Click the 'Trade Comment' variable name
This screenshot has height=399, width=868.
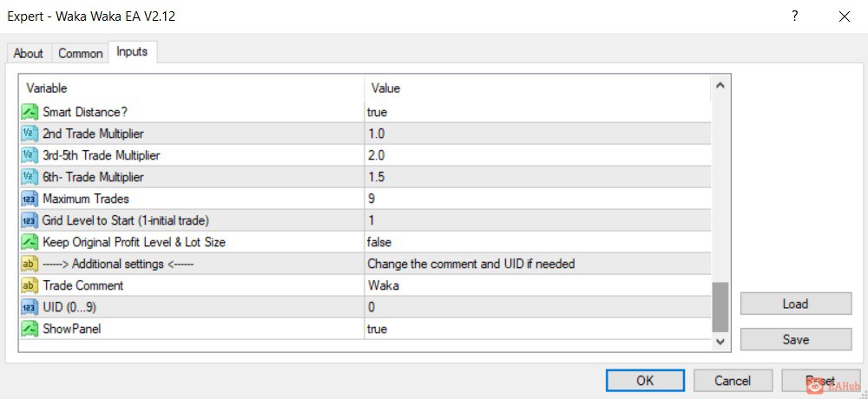(x=83, y=285)
